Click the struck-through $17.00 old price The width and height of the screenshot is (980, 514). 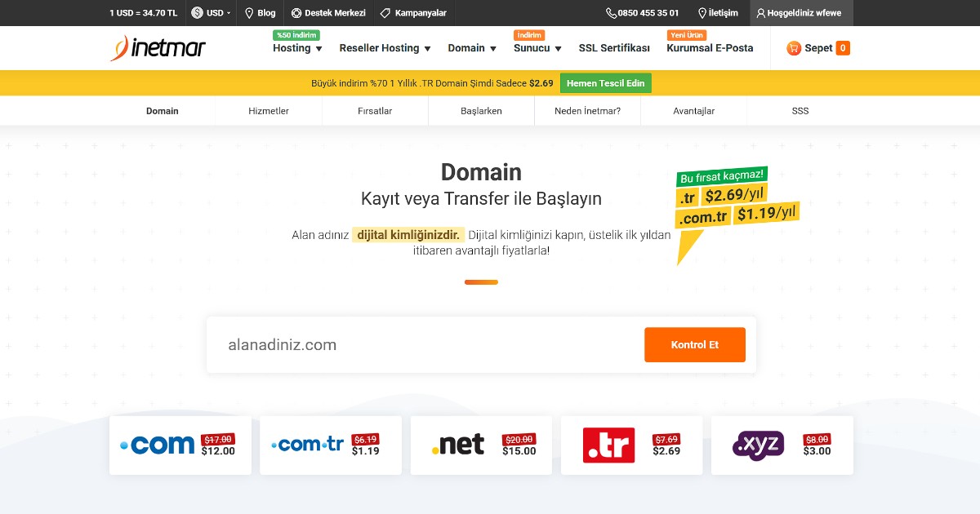(x=218, y=439)
